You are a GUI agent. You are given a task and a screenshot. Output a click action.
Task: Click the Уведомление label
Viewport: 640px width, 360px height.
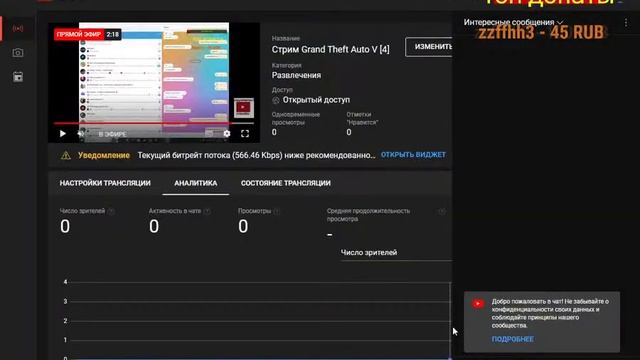click(x=104, y=155)
